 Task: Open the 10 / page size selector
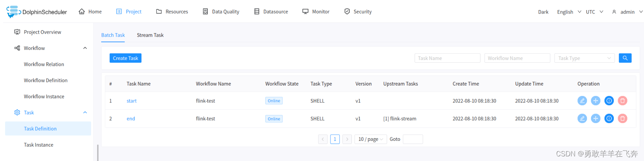[370, 139]
